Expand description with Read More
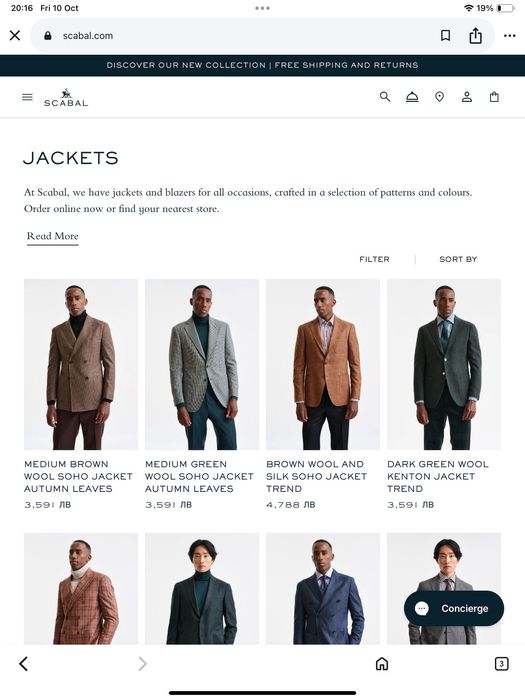 tap(53, 236)
